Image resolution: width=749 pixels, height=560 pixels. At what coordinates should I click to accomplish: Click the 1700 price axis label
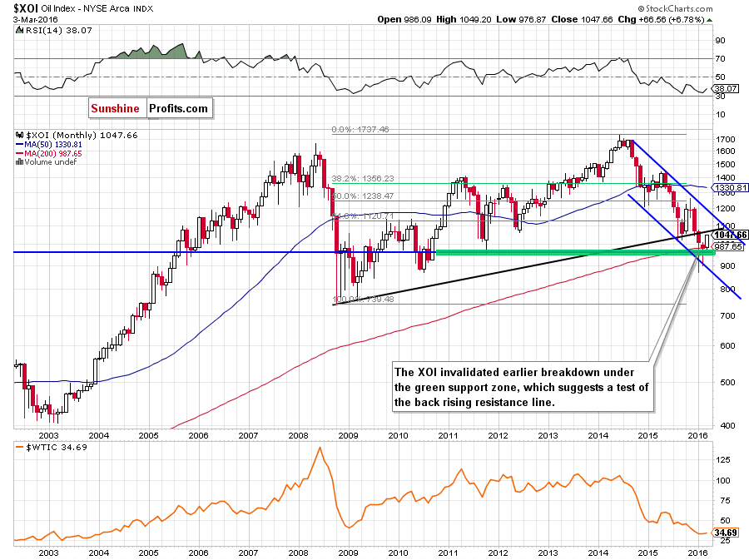[725, 140]
